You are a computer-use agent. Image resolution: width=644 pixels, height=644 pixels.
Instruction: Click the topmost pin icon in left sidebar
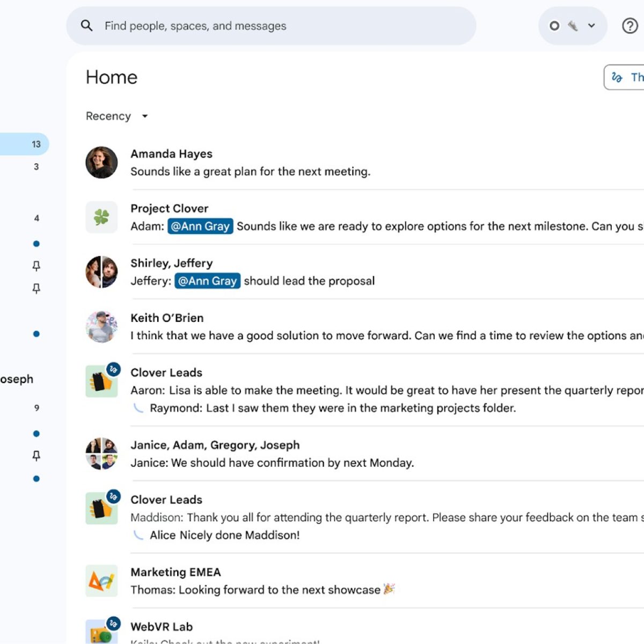(36, 266)
